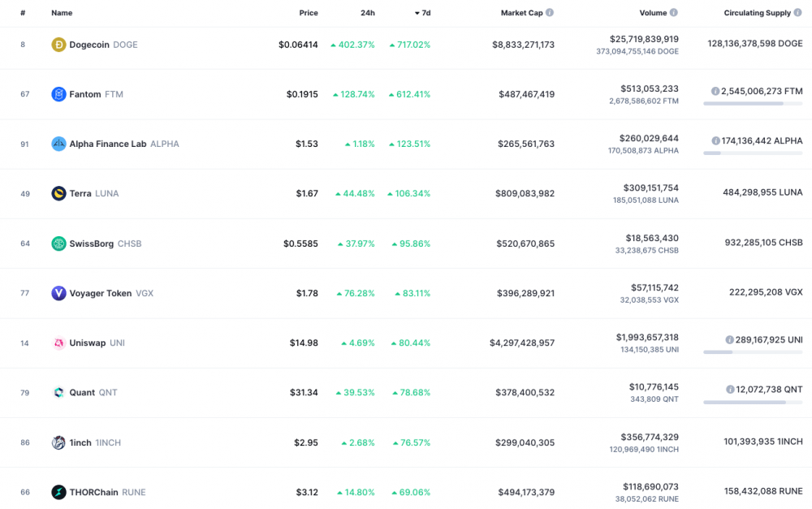Screen dimensions: 812x509
Task: Click the Market Cap info icon
Action: pyautogui.click(x=550, y=13)
